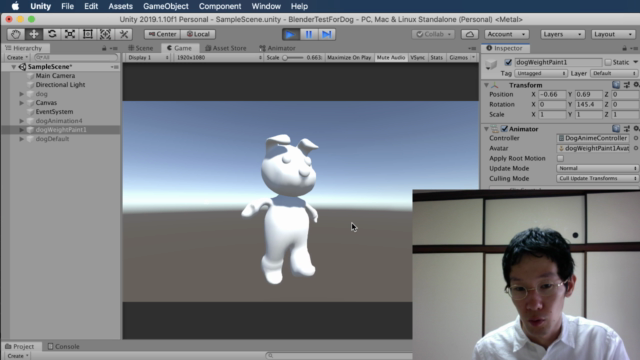This screenshot has height=360, width=640.
Task: Click the Avatar object picker circle
Action: coord(636,149)
